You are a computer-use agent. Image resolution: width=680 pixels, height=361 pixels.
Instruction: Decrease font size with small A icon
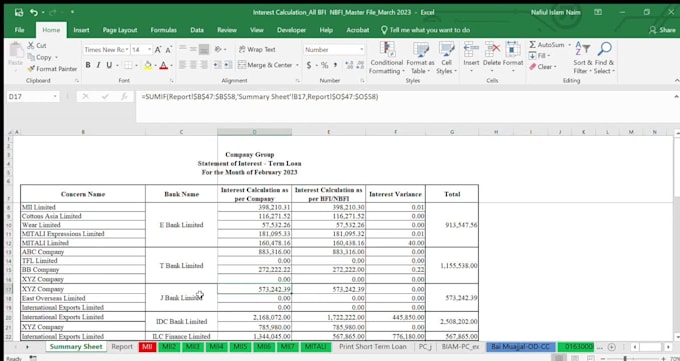click(x=168, y=49)
